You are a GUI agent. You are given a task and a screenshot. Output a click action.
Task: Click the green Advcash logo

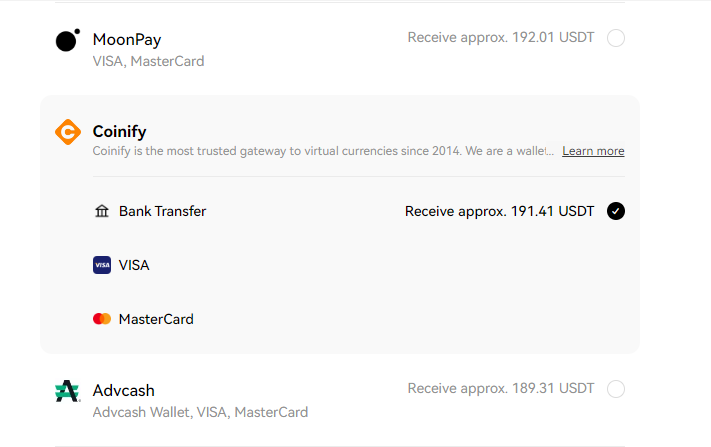[68, 391]
